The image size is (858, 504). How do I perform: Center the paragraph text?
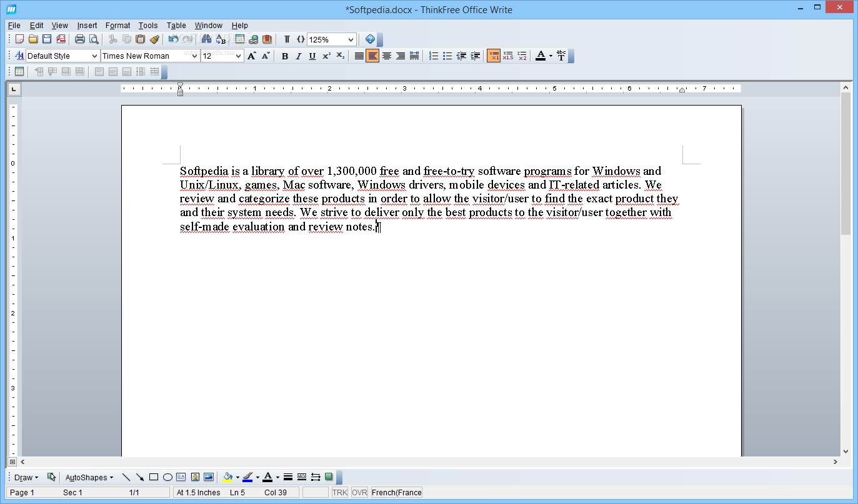click(386, 56)
